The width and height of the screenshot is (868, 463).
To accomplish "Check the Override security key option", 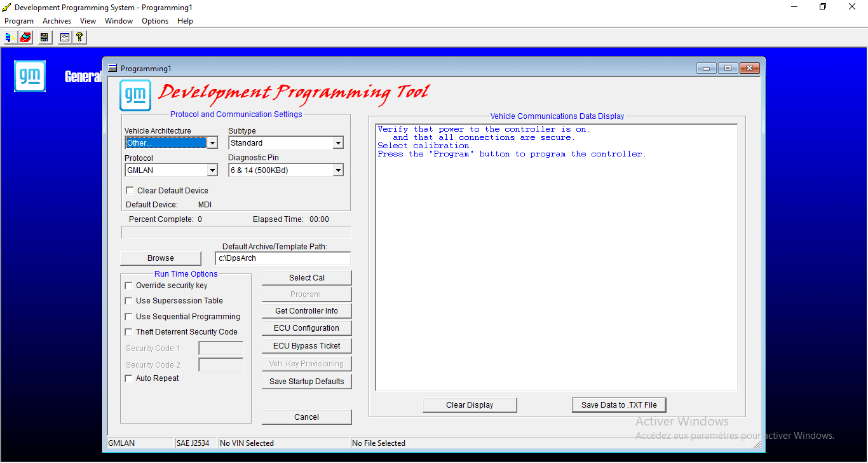I will pos(128,285).
